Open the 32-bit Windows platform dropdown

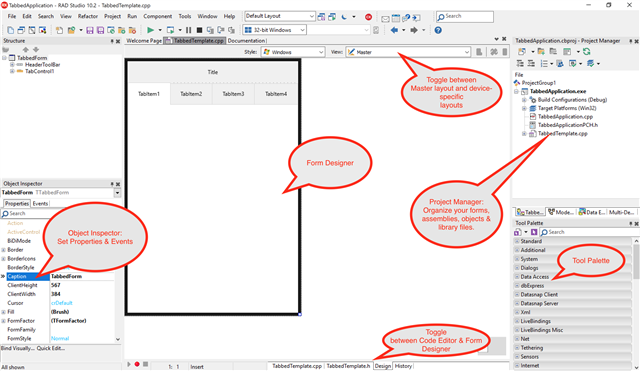pyautogui.click(x=274, y=30)
